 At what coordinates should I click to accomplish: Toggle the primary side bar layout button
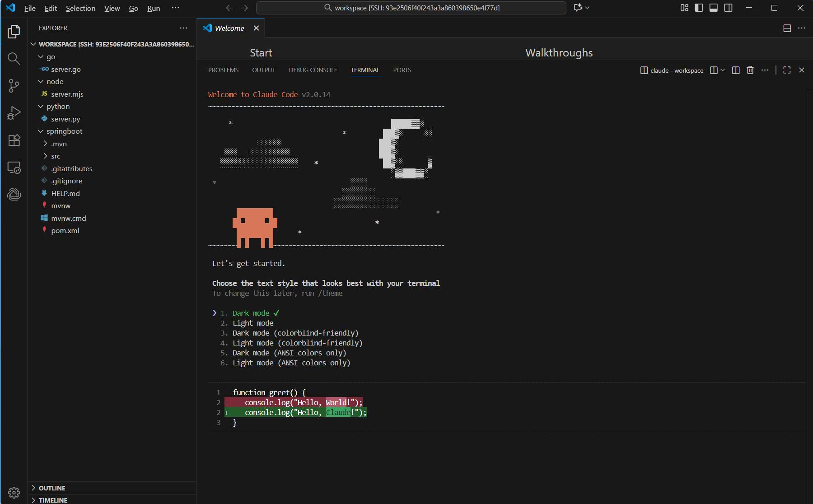tap(699, 8)
